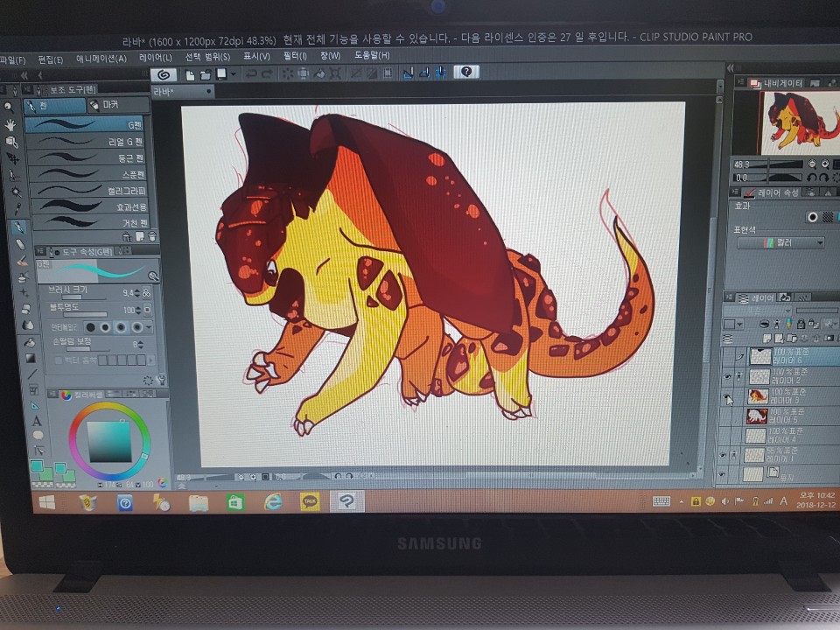Open Clip Studio launcher spiral icon

click(x=162, y=73)
